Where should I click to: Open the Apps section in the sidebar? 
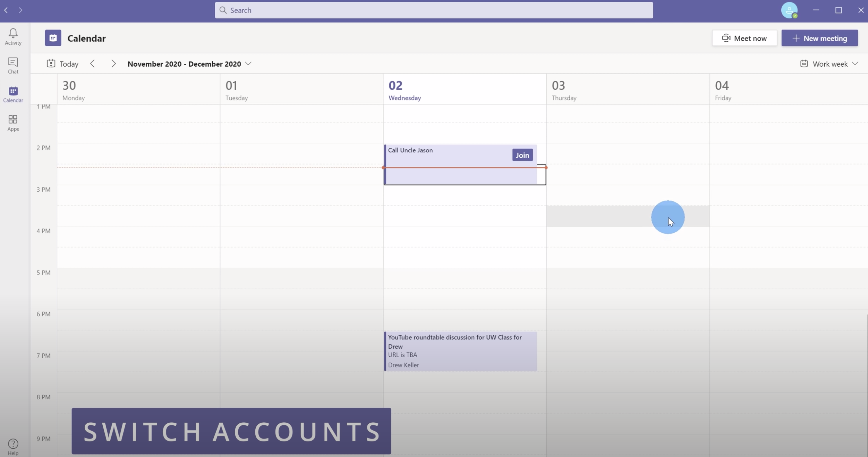coord(13,122)
